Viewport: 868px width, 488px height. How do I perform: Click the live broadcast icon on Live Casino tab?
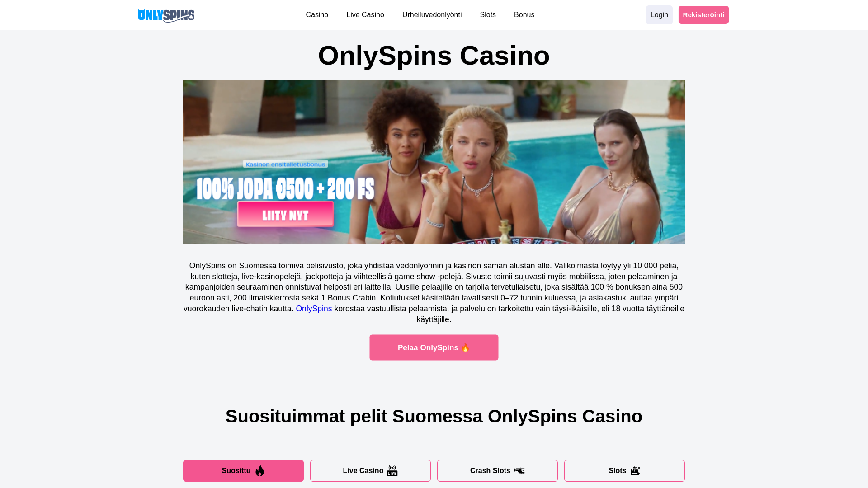(392, 471)
